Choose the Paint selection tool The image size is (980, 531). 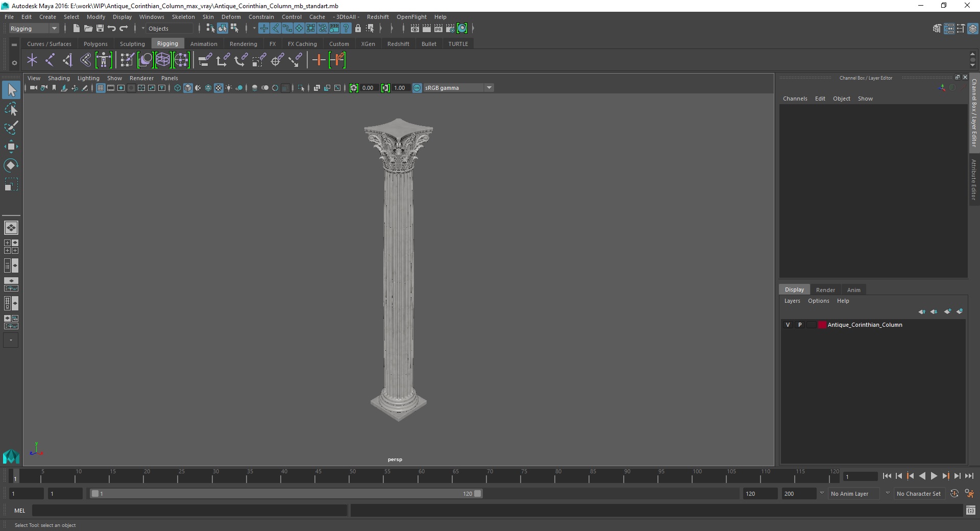[11, 128]
